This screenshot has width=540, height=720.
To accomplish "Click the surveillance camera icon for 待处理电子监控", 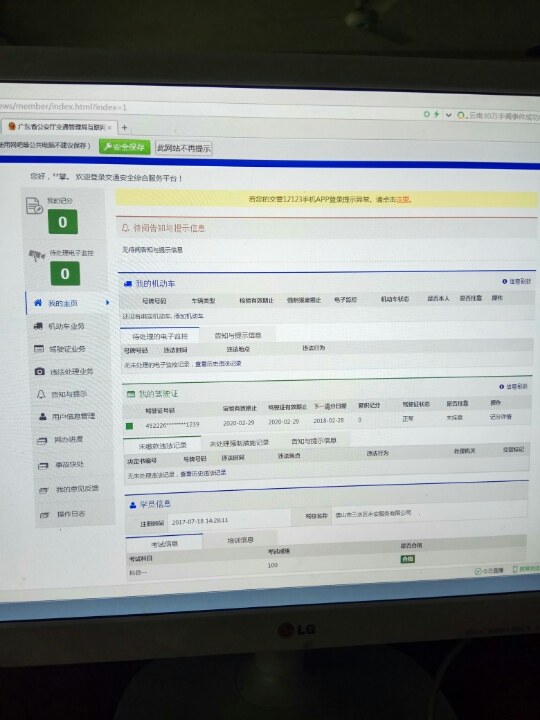I will click(37, 255).
